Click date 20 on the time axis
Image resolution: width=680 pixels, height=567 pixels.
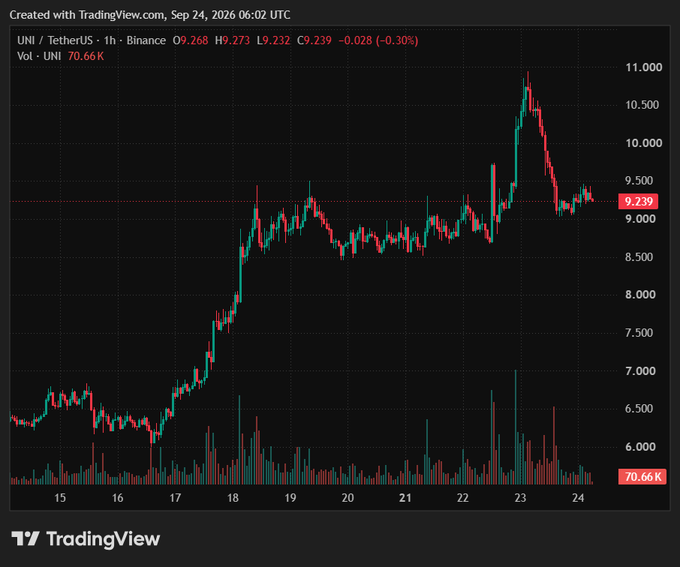[x=348, y=498]
